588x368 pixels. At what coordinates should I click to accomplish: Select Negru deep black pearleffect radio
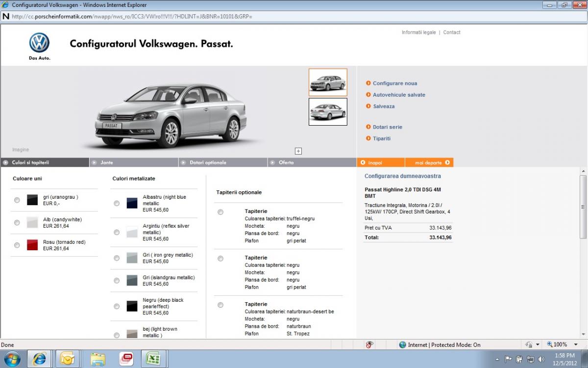(x=117, y=306)
